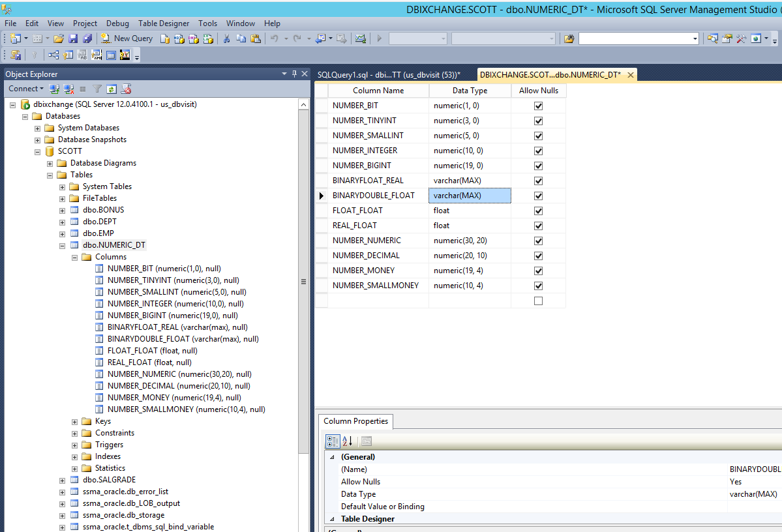The height and width of the screenshot is (532, 782).
Task: Expand the dbo.BONUS table node
Action: 63,211
